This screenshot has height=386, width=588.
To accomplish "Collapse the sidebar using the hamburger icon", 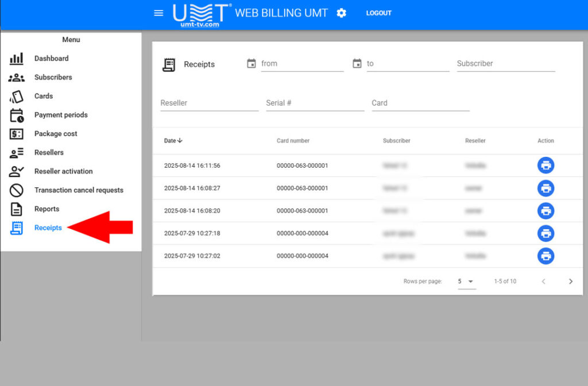I will [158, 13].
